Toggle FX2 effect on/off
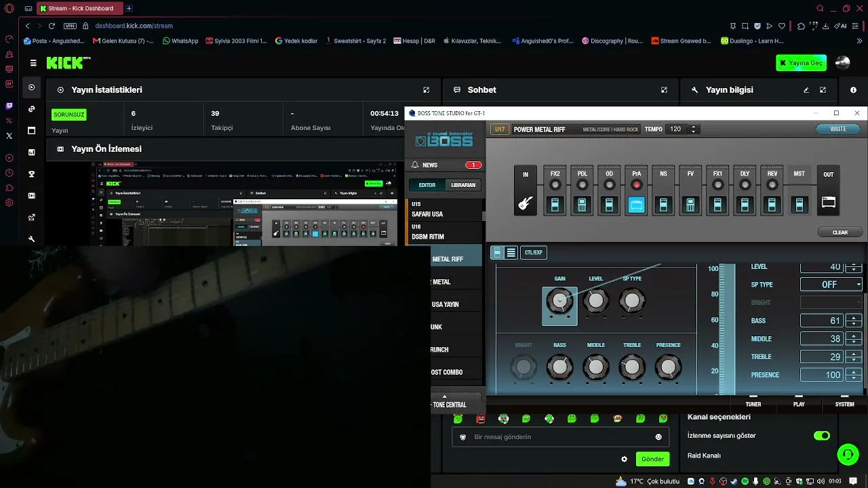 [555, 185]
